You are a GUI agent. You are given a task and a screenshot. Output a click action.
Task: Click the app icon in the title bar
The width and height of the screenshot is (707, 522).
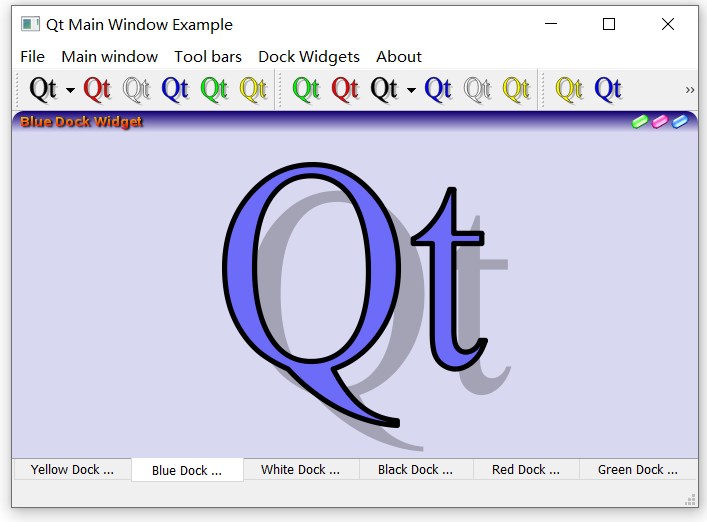point(30,24)
